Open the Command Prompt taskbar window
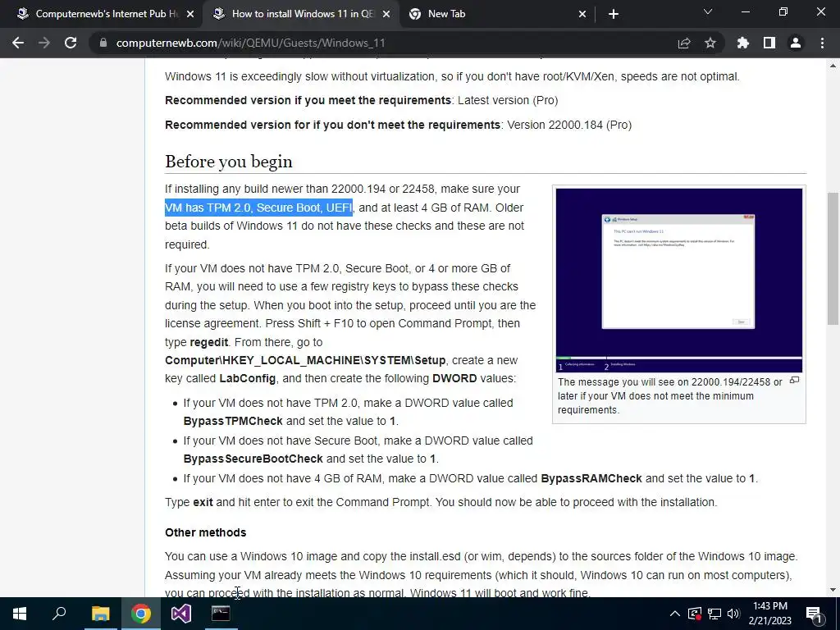The width and height of the screenshot is (840, 630). (x=221, y=614)
